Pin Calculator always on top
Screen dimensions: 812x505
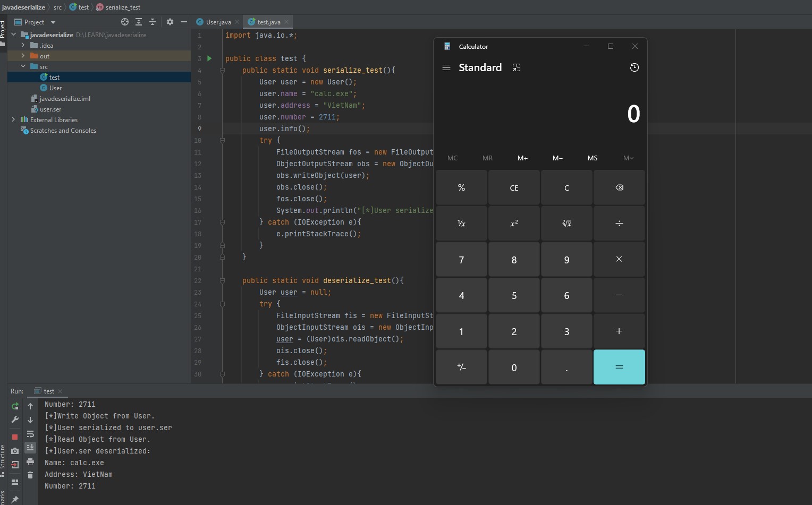tap(516, 67)
